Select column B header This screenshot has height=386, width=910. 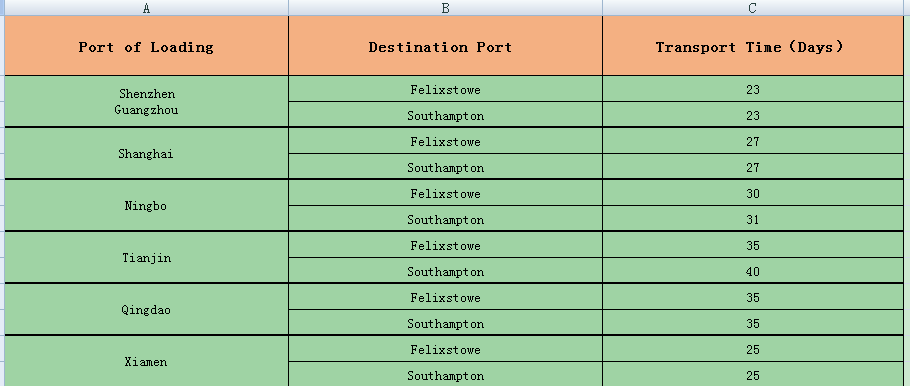445,8
